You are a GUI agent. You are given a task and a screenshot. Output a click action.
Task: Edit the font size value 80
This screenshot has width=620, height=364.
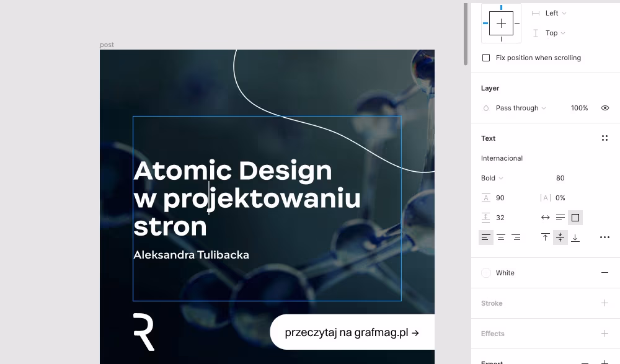(560, 178)
